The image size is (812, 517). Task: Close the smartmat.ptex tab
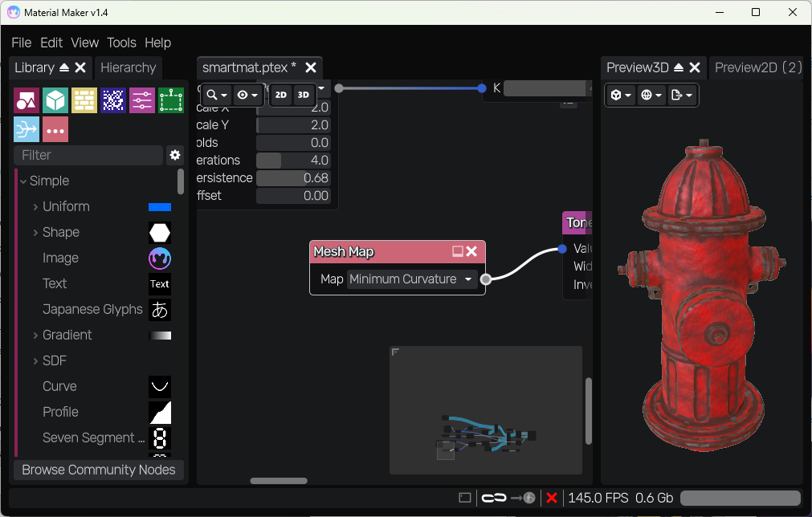[311, 68]
